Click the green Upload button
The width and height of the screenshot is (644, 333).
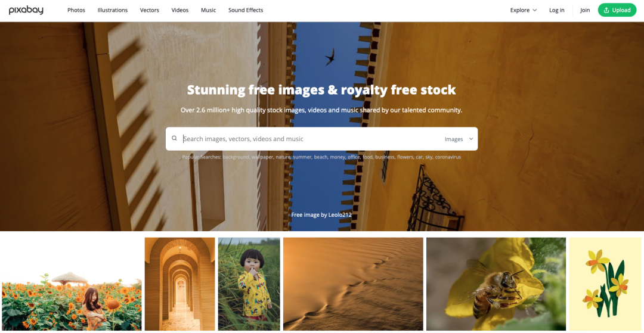[617, 10]
